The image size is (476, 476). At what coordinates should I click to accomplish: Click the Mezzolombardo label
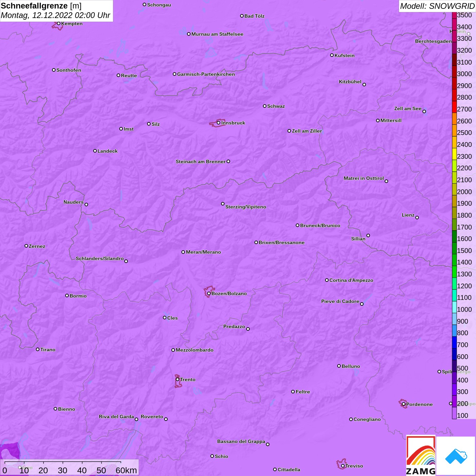[x=194, y=350]
